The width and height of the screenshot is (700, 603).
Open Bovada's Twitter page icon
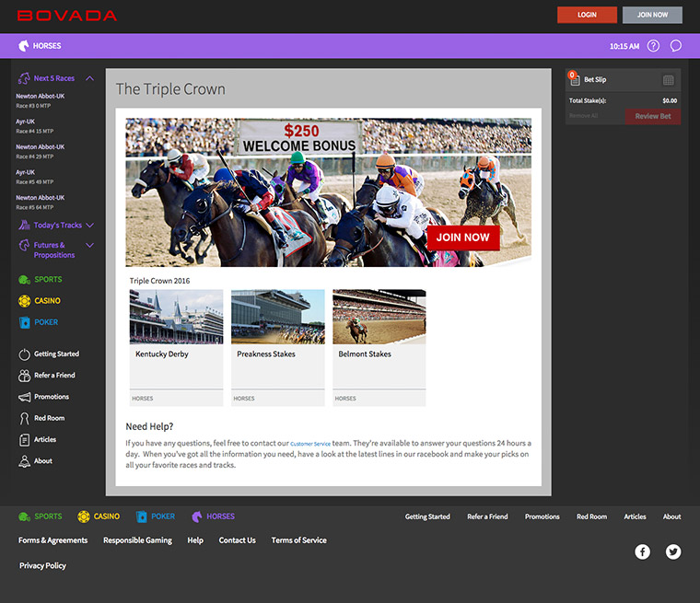(673, 551)
